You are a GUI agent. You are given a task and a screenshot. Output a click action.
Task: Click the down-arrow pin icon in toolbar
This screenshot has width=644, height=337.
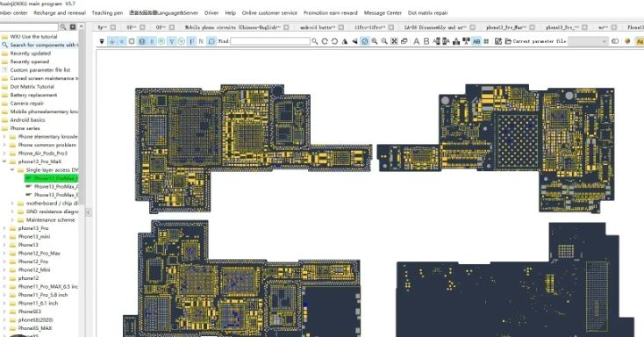pyautogui.click(x=111, y=41)
